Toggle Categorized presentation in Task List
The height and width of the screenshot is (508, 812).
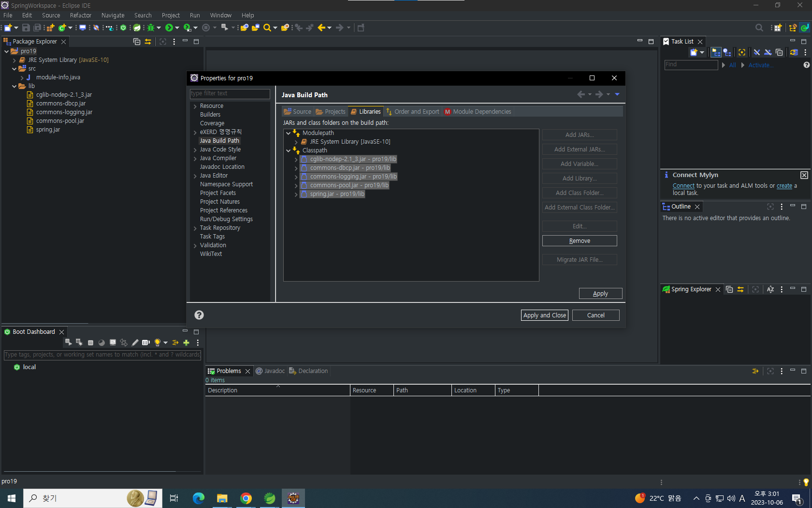716,52
